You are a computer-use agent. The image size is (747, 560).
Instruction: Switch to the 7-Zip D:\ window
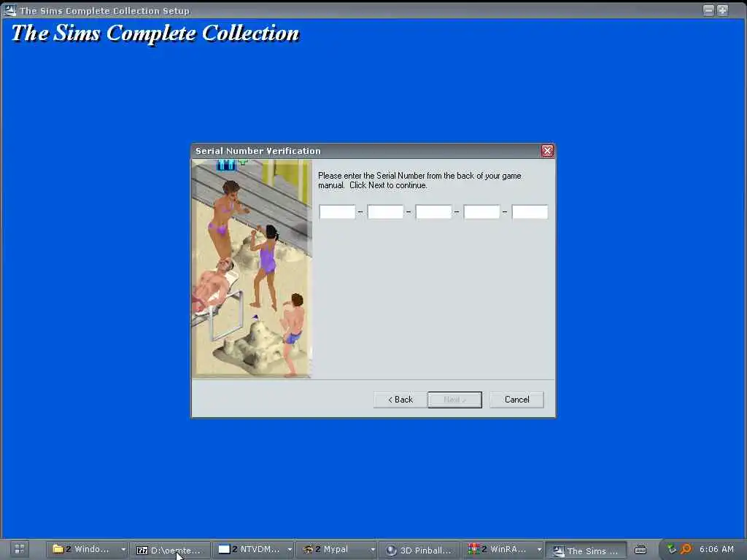(x=171, y=550)
